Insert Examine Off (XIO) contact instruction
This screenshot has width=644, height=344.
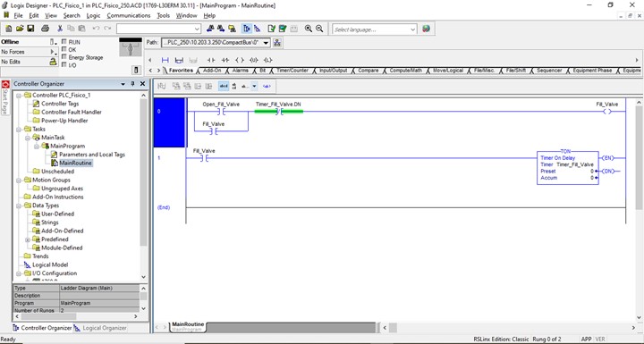pyautogui.click(x=225, y=60)
